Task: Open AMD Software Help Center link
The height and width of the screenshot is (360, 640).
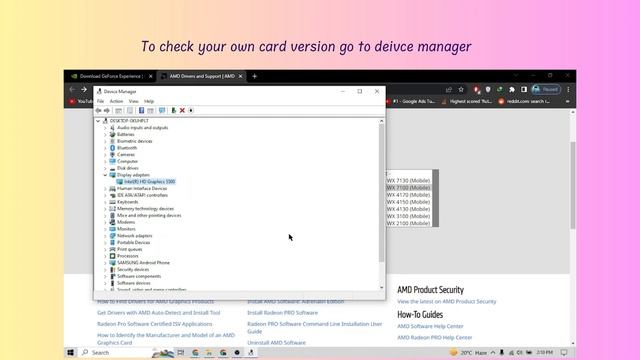Action: [430, 326]
